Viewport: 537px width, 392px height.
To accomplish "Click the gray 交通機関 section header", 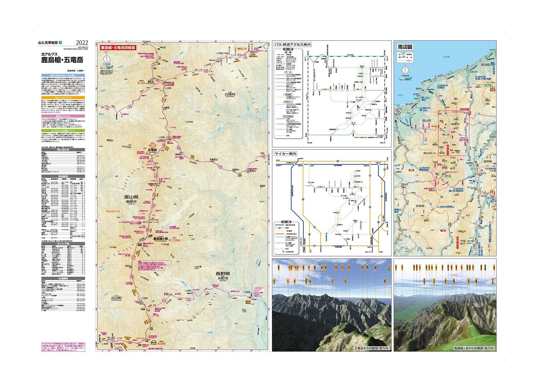I will 63,278.
